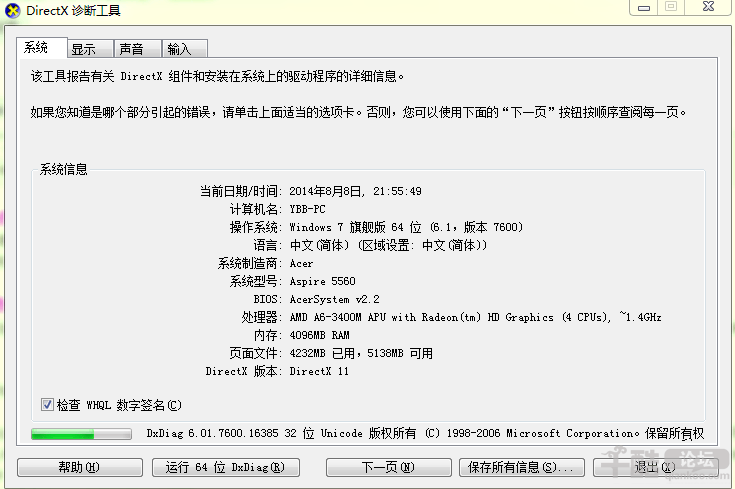Go to next page with 下一页(N)

pos(389,467)
